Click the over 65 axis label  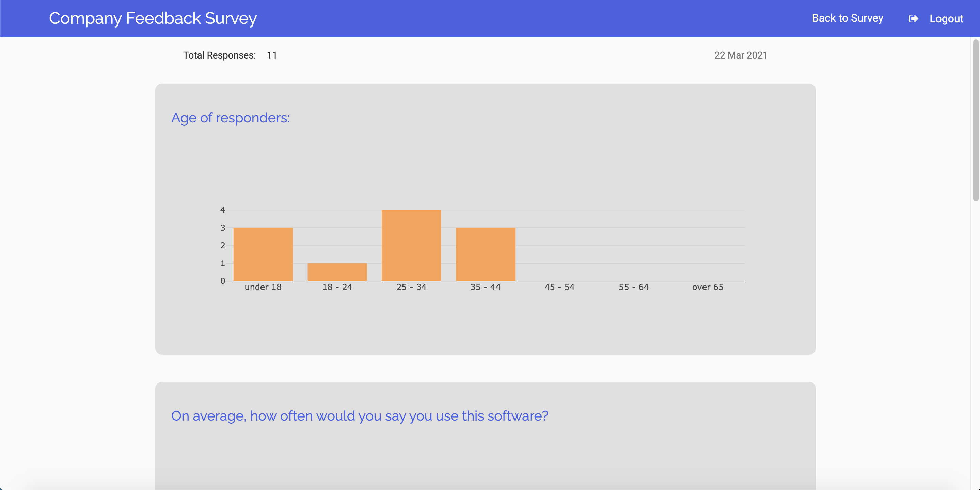(x=708, y=287)
